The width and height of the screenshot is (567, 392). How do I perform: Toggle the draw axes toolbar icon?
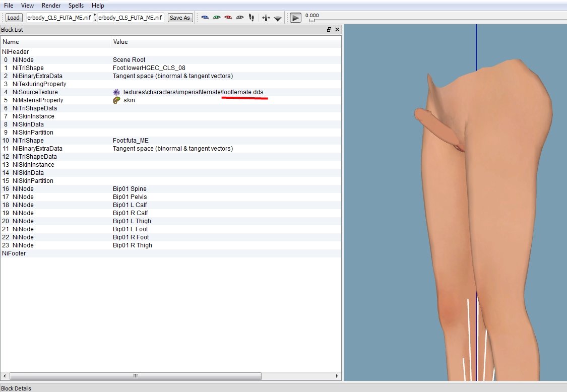266,18
